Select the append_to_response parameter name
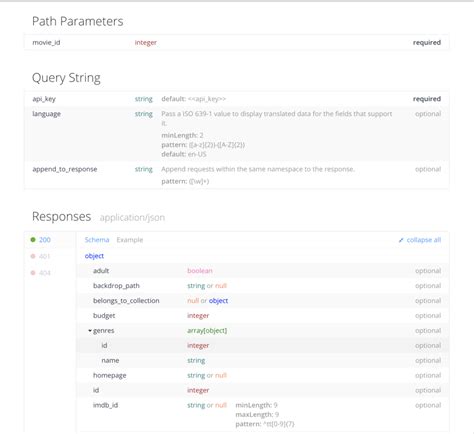Screen dimensions: 474x434 point(65,169)
